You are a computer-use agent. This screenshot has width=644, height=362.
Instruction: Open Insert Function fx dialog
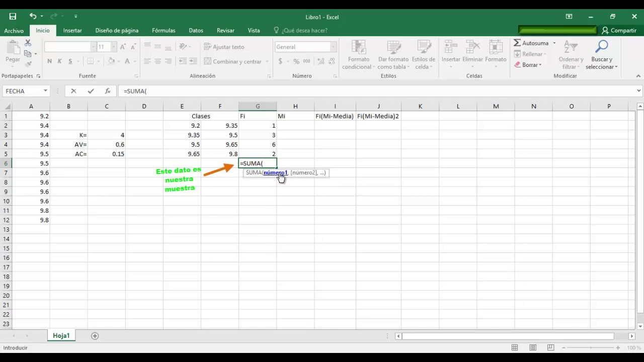pyautogui.click(x=108, y=91)
